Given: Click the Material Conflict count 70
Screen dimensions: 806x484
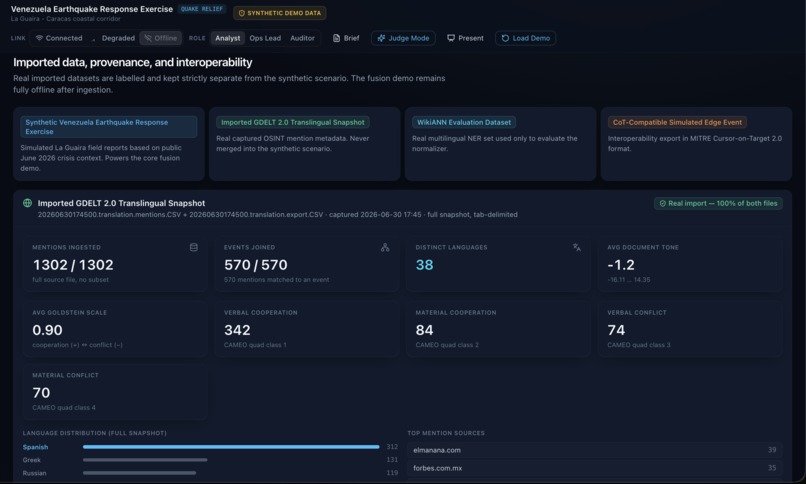Looking at the screenshot, I should click(x=41, y=393).
